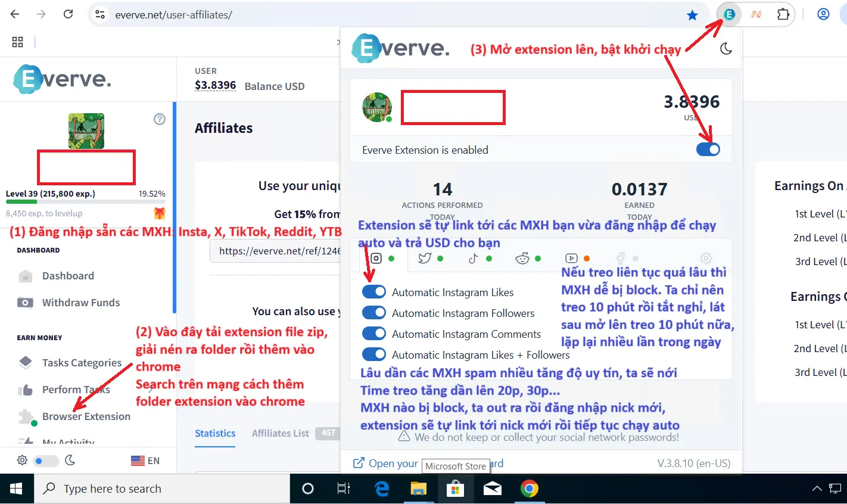Open Chrome extensions puzzle menu
The width and height of the screenshot is (847, 504).
tap(783, 14)
